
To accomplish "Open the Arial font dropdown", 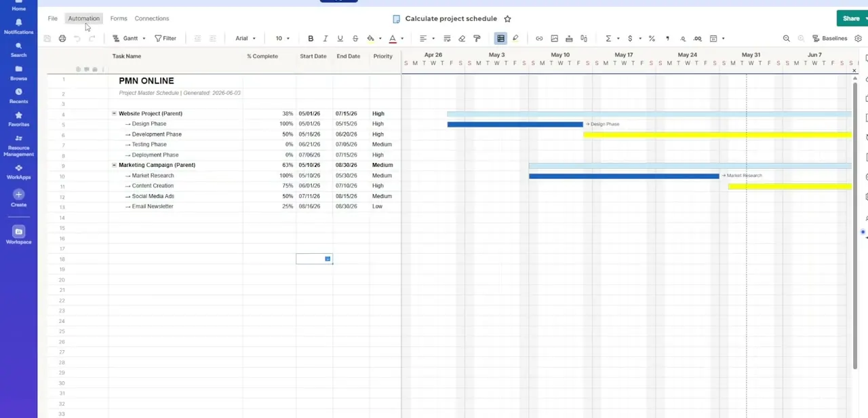I will [x=245, y=39].
